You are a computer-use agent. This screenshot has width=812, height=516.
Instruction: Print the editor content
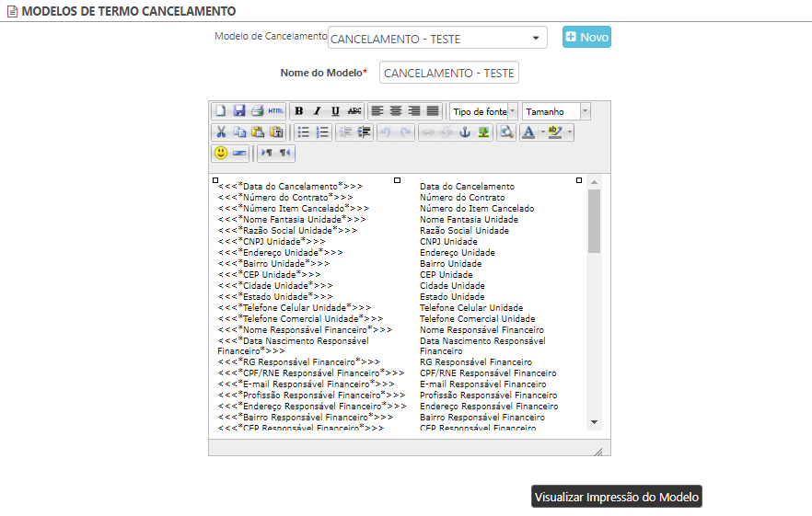click(x=258, y=110)
